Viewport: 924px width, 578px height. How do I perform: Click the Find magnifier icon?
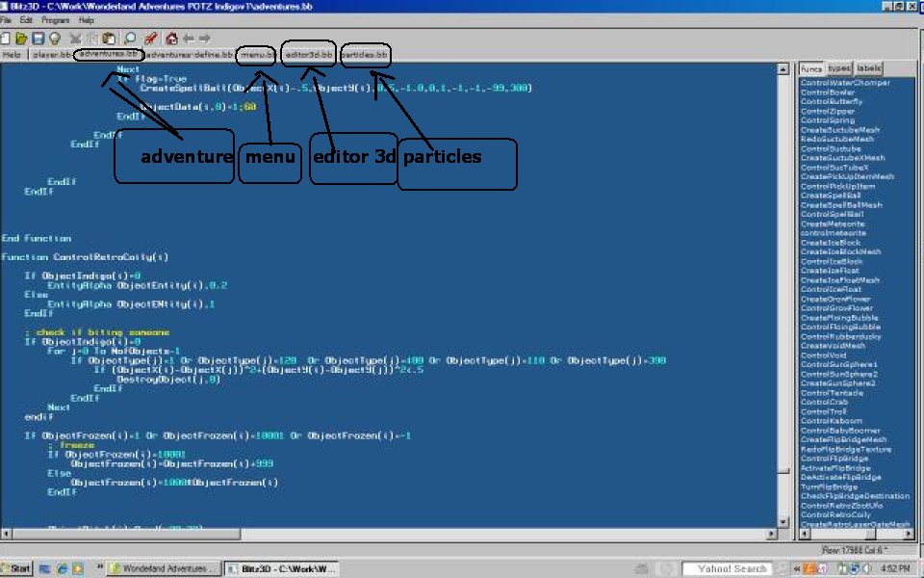(130, 39)
